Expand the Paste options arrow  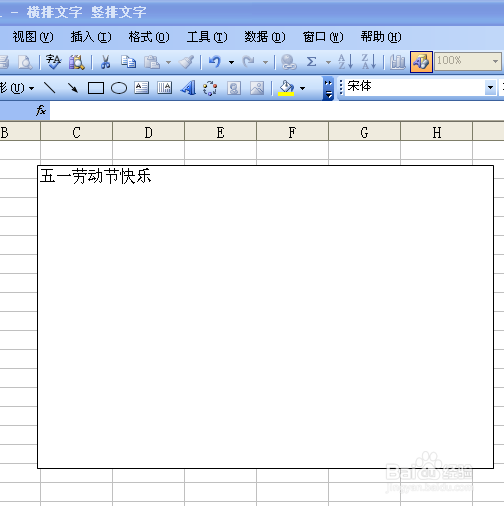tap(168, 62)
